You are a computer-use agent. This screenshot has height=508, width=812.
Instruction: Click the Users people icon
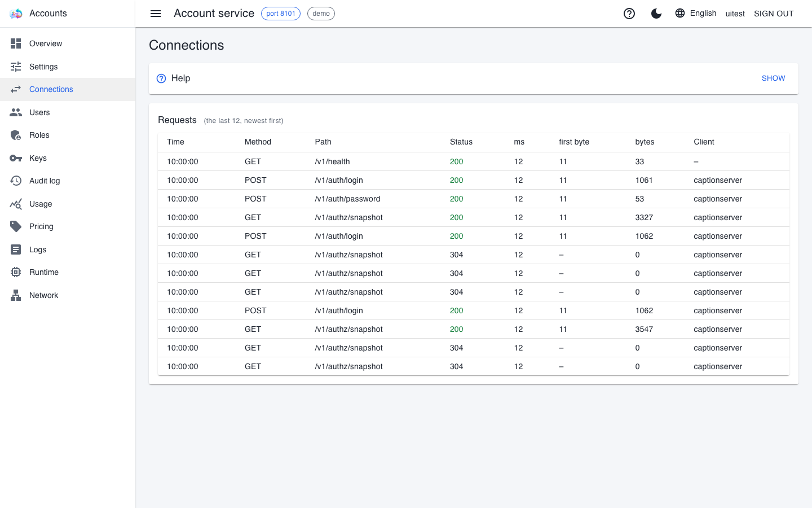tap(16, 112)
